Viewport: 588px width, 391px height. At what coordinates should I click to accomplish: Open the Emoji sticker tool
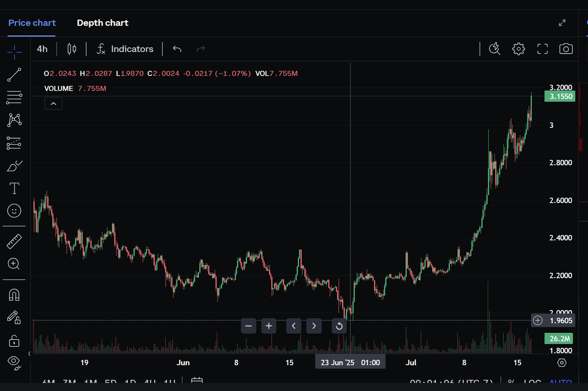point(14,211)
